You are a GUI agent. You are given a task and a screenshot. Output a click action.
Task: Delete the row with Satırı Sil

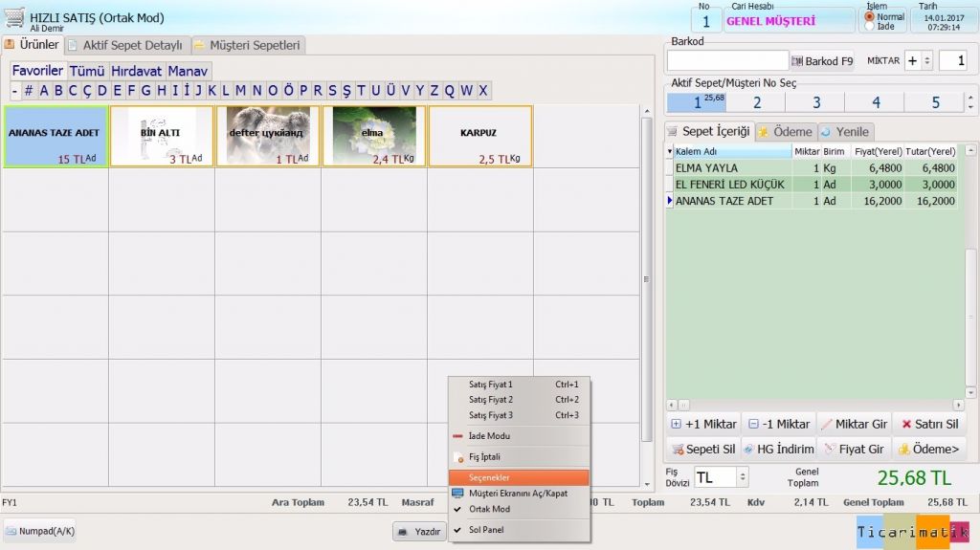tap(929, 424)
